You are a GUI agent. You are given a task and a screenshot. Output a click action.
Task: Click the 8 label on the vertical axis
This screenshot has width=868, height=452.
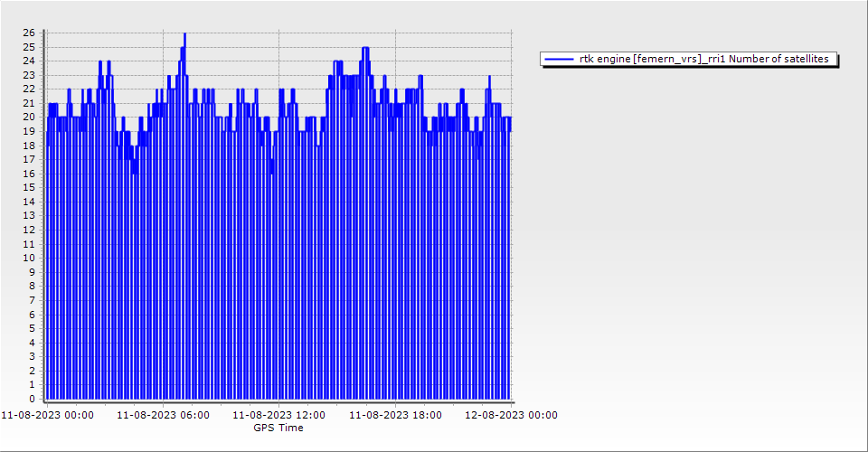pyautogui.click(x=32, y=286)
